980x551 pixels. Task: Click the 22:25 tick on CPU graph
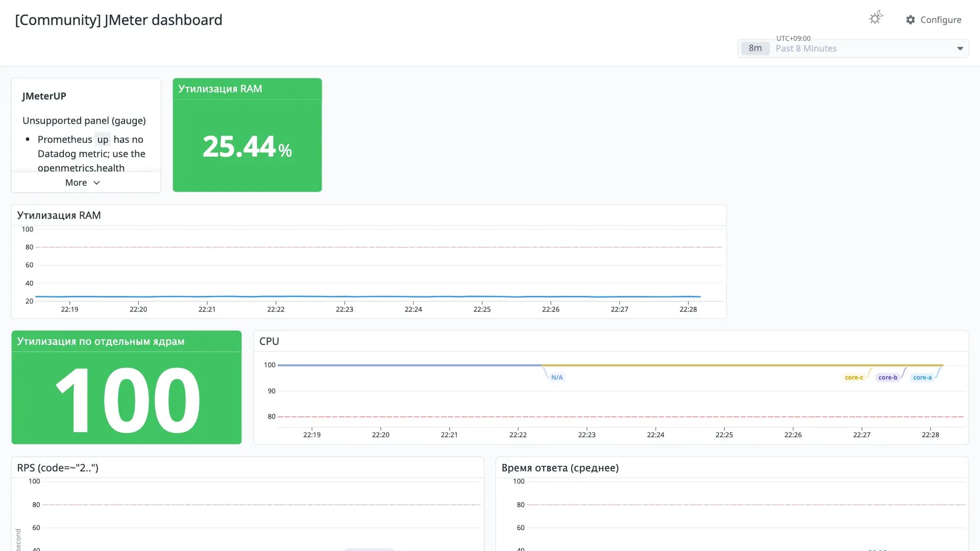(x=724, y=435)
